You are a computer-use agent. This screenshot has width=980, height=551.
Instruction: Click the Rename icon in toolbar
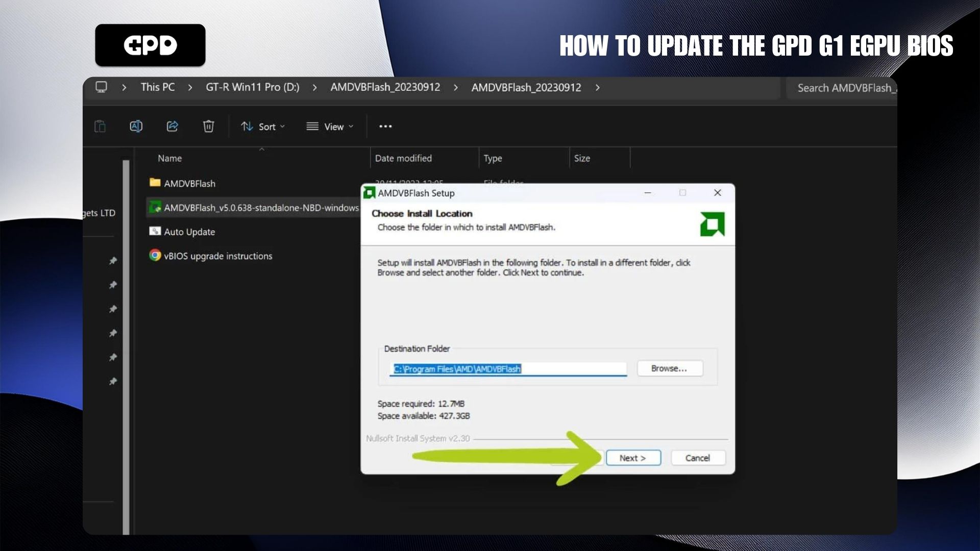tap(136, 126)
